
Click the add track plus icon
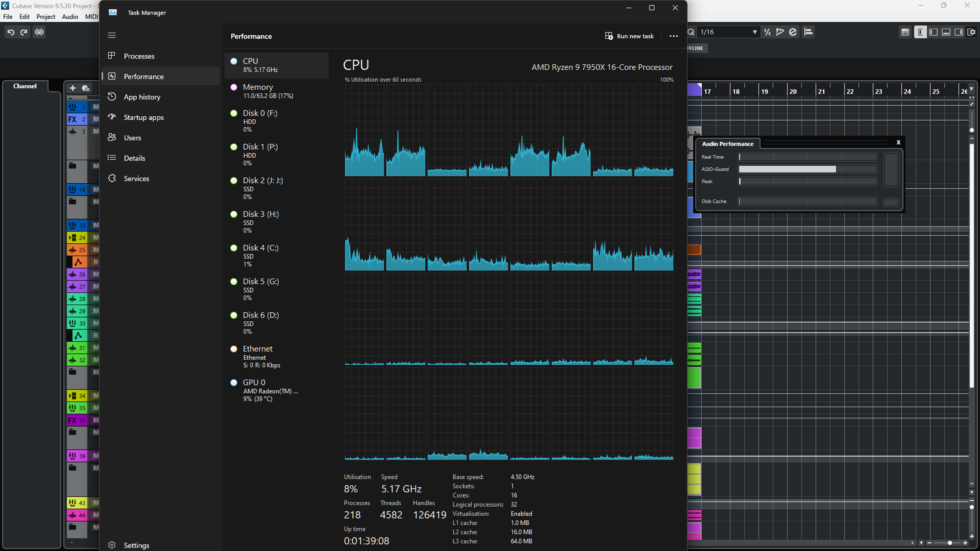(72, 88)
